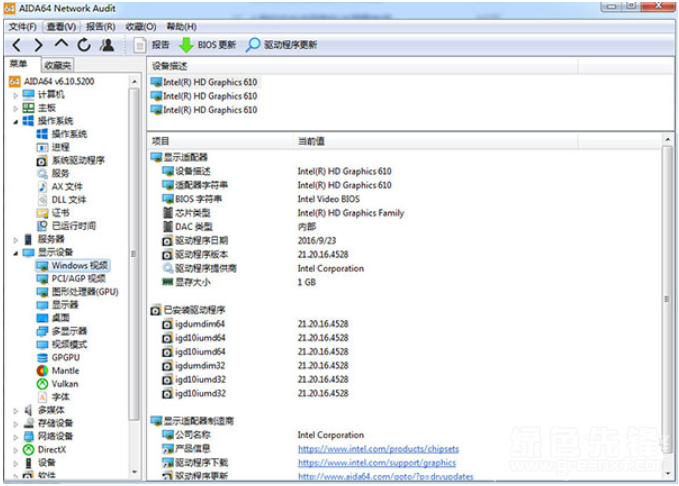Click the green BIOS update arrow

click(186, 45)
